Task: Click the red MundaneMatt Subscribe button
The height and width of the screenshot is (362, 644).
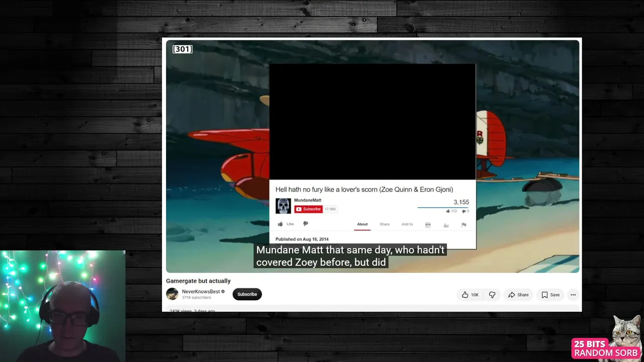Action: coord(308,209)
